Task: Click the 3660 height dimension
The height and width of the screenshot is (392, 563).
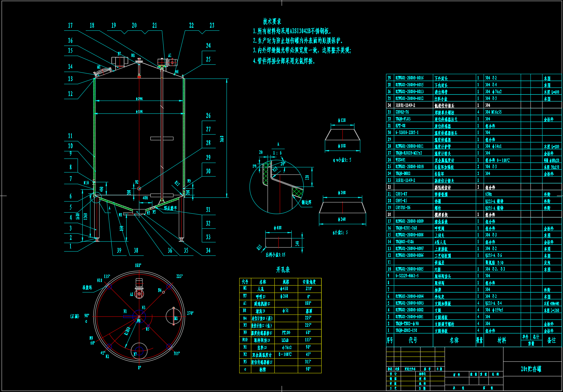Action: coord(222,139)
